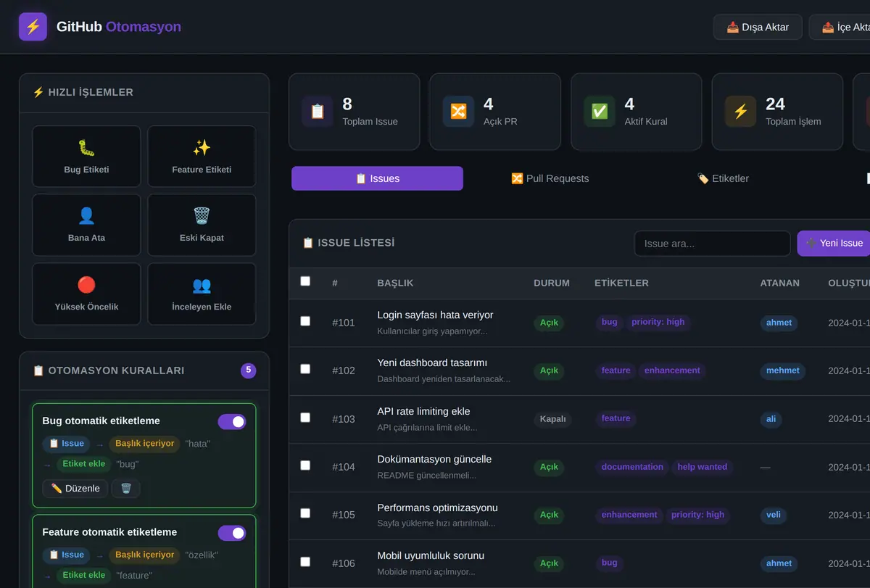Viewport: 870px width, 588px height.
Task: Click the feature label on #103
Action: tap(616, 418)
